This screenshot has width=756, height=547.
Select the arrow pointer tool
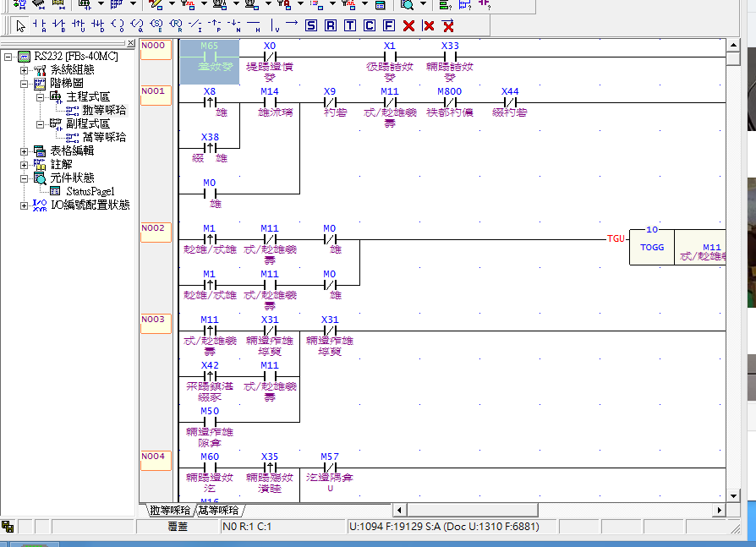tap(21, 25)
